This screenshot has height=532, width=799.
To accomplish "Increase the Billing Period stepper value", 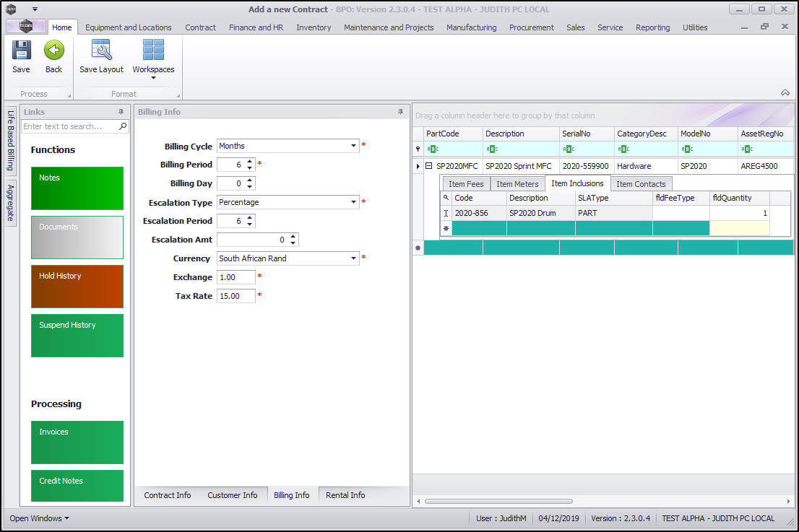I will (249, 161).
